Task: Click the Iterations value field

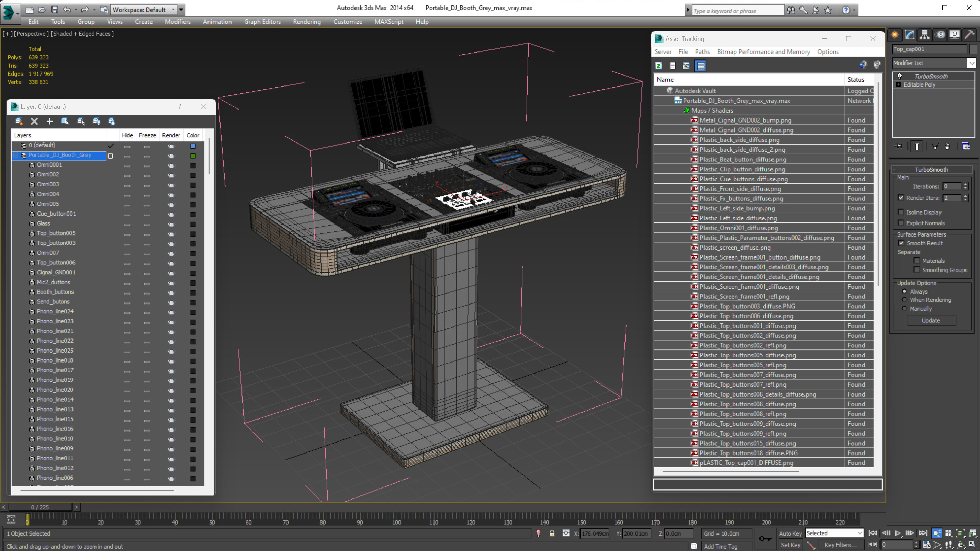Action: [952, 186]
